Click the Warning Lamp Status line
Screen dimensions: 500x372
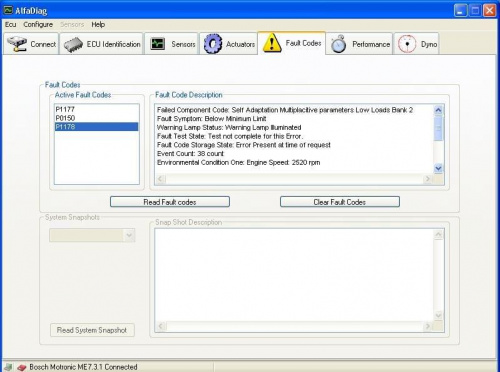tap(229, 127)
